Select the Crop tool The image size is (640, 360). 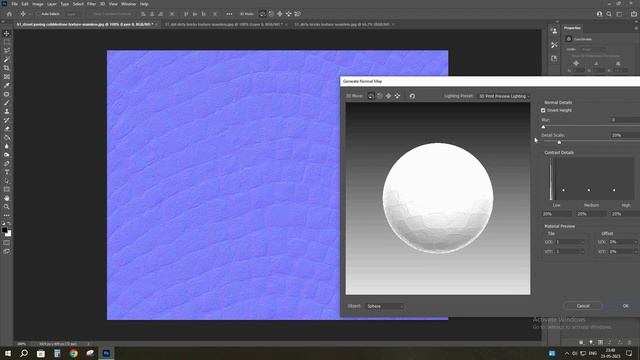pos(7,68)
